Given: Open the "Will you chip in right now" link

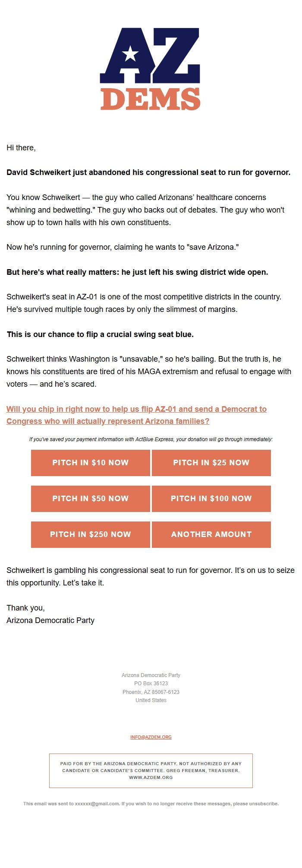Looking at the screenshot, I should pos(136,415).
